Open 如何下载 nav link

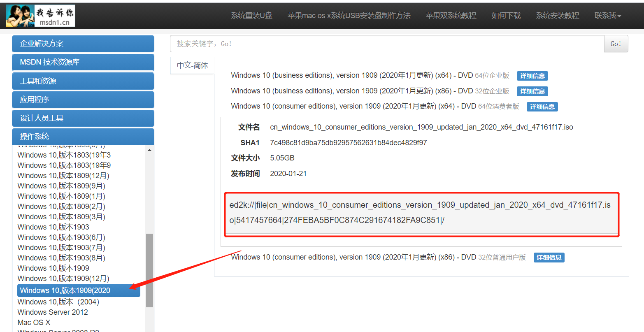click(x=506, y=16)
